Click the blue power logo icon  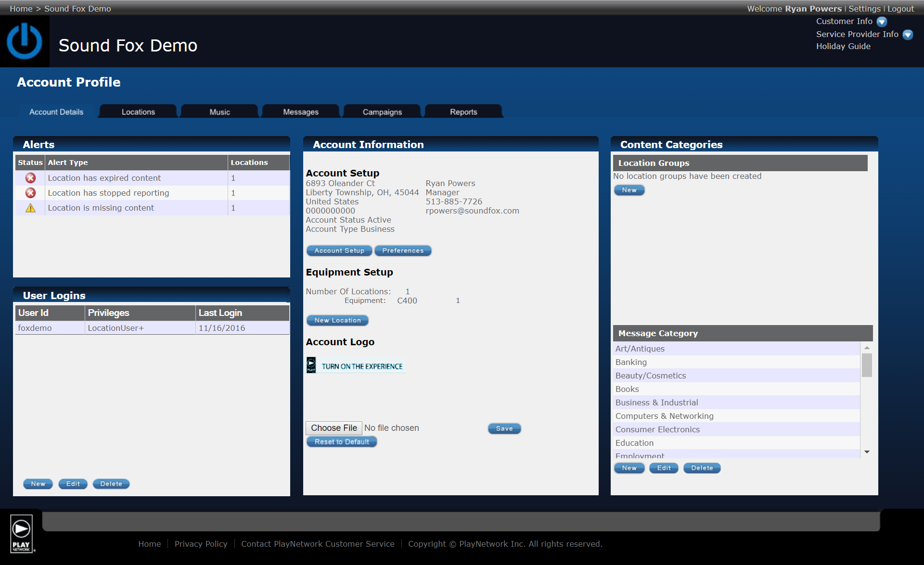(25, 41)
